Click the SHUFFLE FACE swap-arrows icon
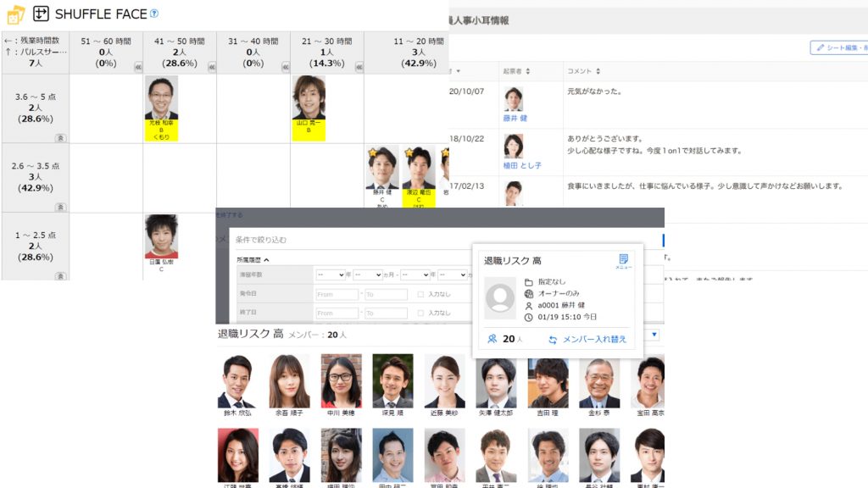The height and width of the screenshot is (488, 868). (41, 14)
